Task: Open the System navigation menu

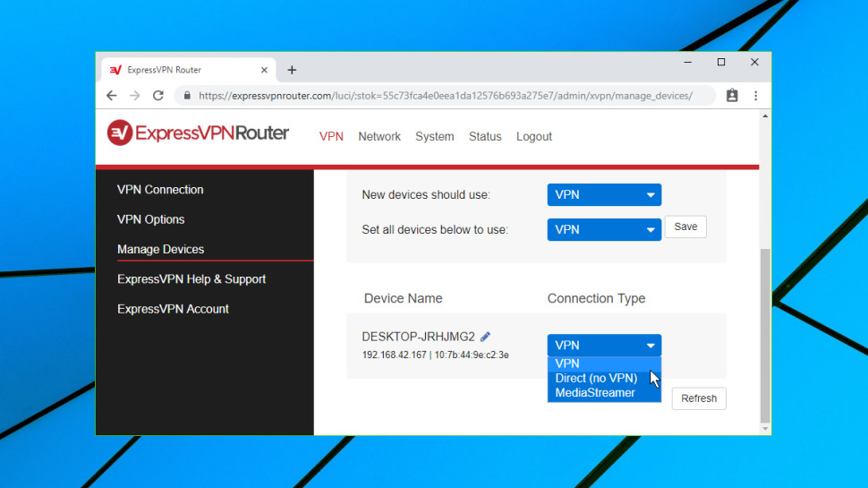Action: (435, 137)
